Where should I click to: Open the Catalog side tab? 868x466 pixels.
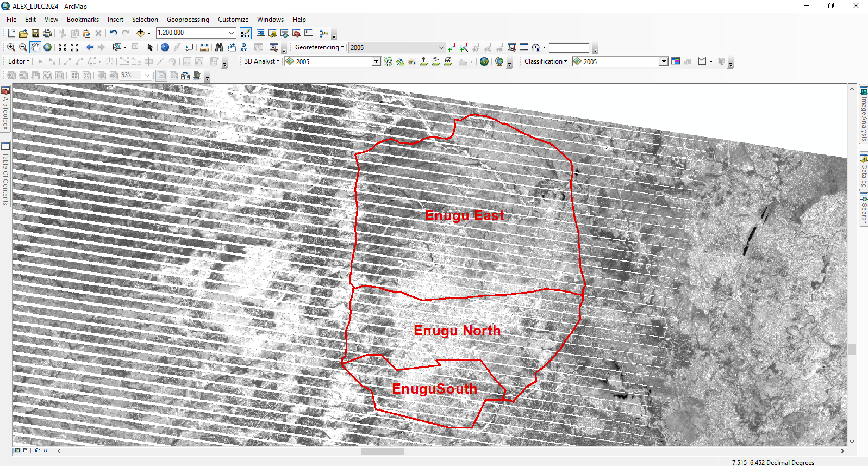point(863,170)
